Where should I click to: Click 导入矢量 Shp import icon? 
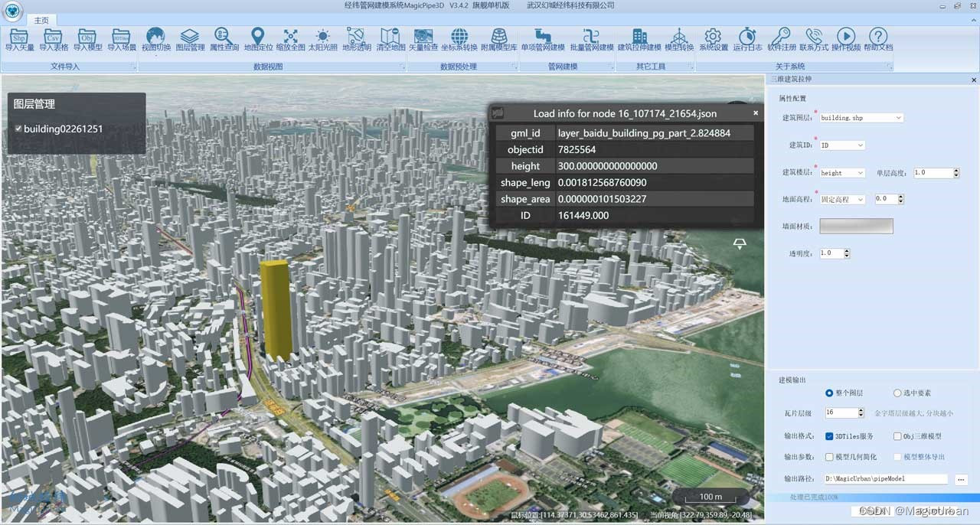coord(20,36)
